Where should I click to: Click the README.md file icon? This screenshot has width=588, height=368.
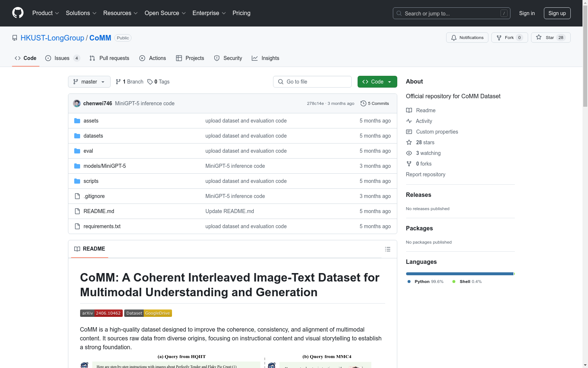77,211
